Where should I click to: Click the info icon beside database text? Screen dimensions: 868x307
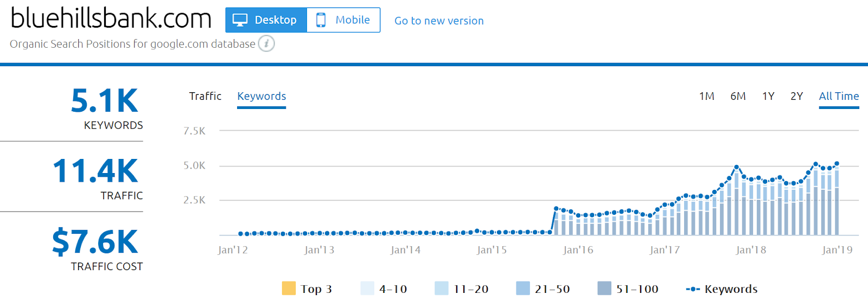(266, 43)
